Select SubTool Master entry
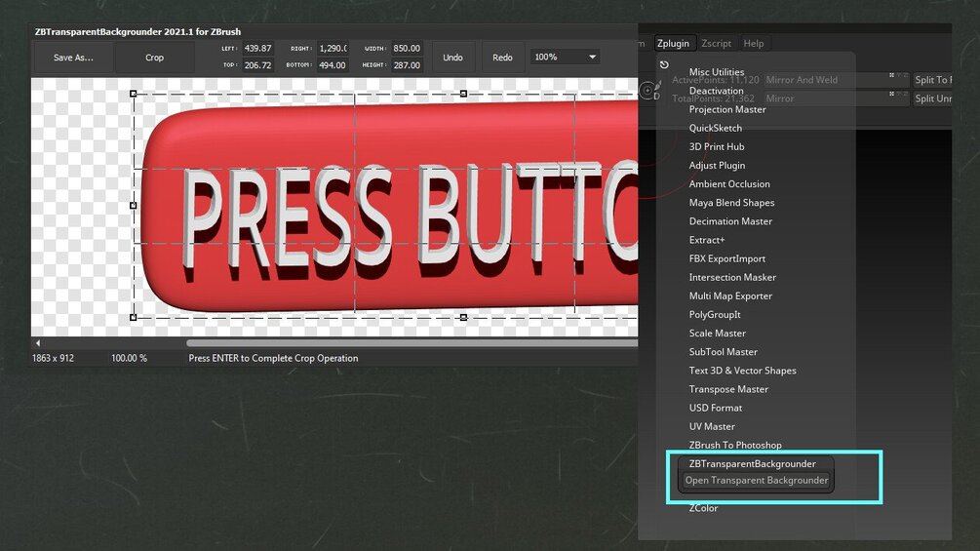Viewport: 980px width, 551px height. (724, 352)
